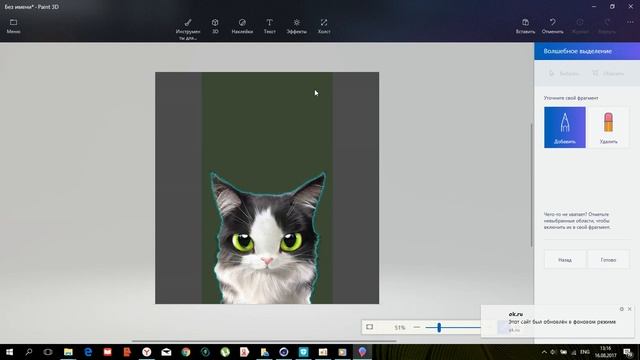Viewport: 640px width, 360px height.
Task: Click the Назад button
Action: coord(565,260)
